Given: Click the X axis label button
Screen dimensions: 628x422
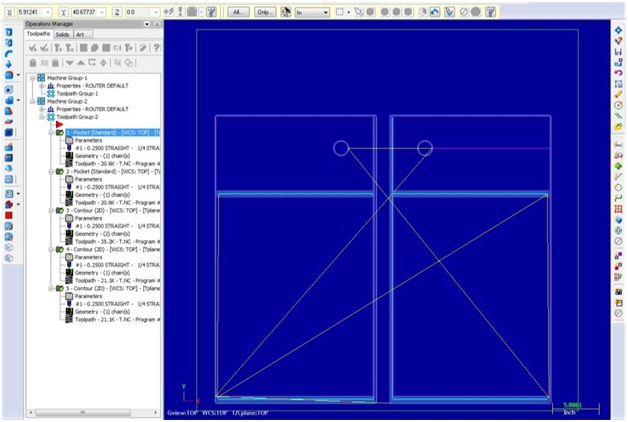Looking at the screenshot, I should click(9, 12).
